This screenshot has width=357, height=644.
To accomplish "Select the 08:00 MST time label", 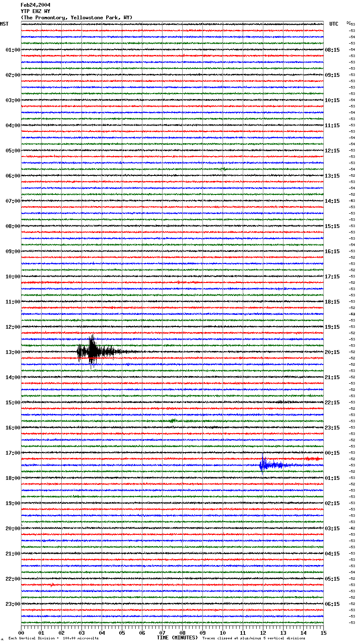I will click(x=13, y=226).
